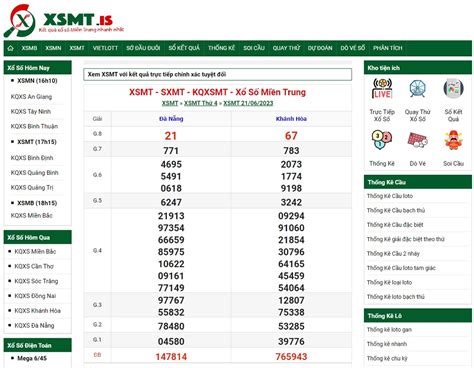The width and height of the screenshot is (474, 368).
Task: Open the Sổ Kết Quả icon
Action: click(453, 89)
